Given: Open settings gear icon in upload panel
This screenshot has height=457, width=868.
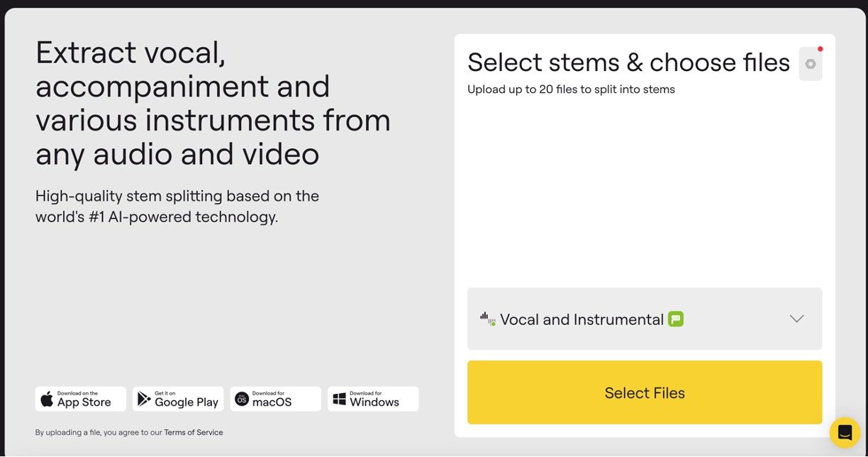Looking at the screenshot, I should [810, 64].
